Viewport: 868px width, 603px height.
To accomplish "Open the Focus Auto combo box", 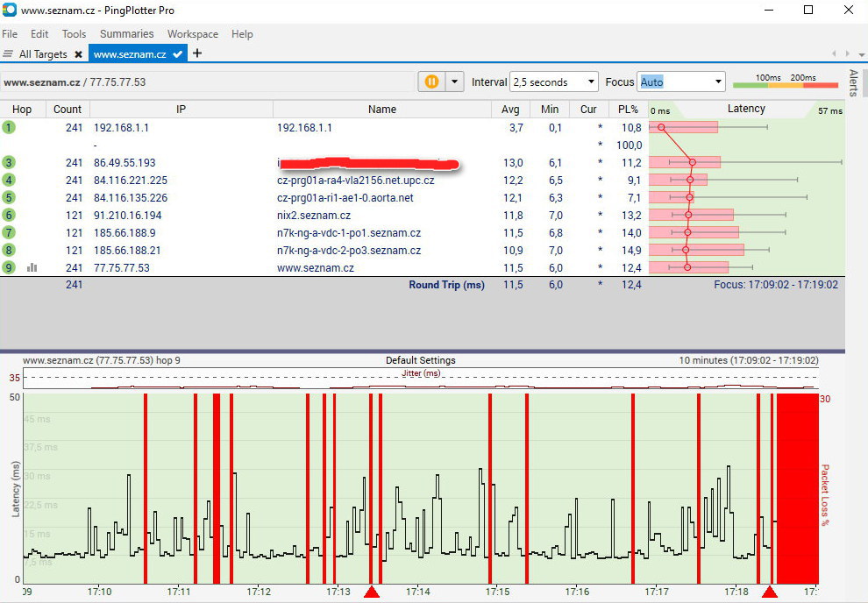I will 680,82.
